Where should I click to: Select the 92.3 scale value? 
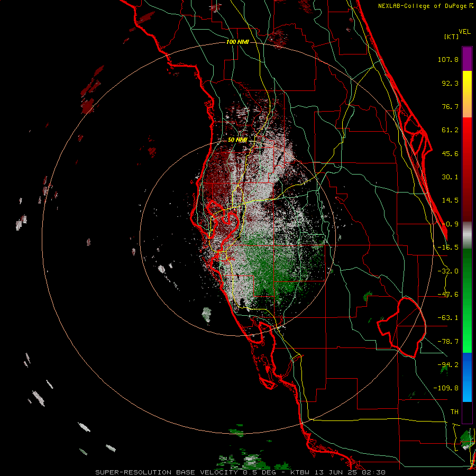coord(450,83)
